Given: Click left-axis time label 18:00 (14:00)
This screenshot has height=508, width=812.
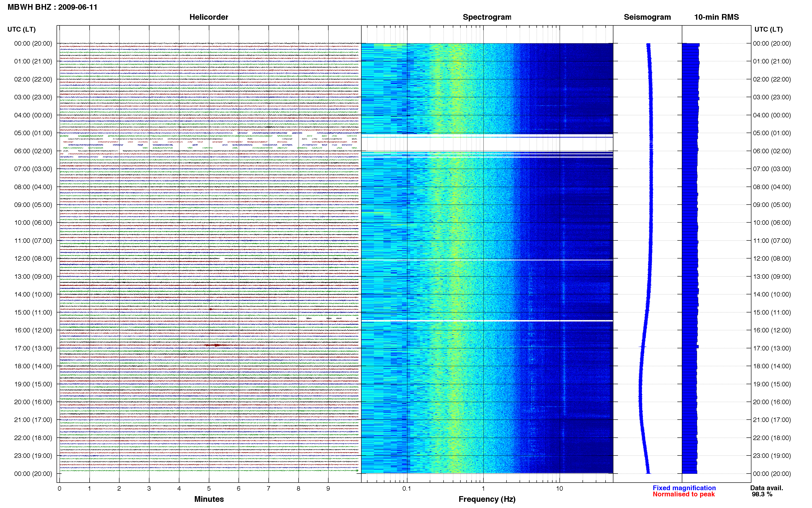Looking at the screenshot, I should coord(33,366).
